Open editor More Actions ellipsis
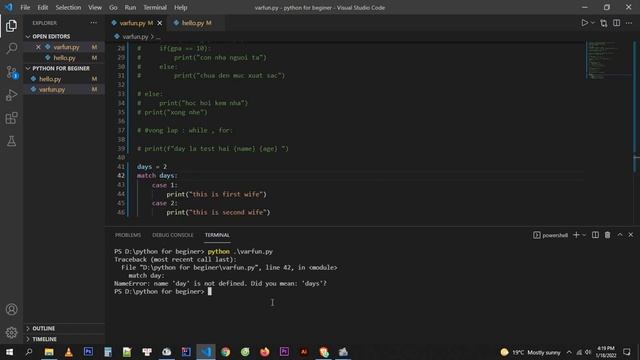 coord(629,23)
